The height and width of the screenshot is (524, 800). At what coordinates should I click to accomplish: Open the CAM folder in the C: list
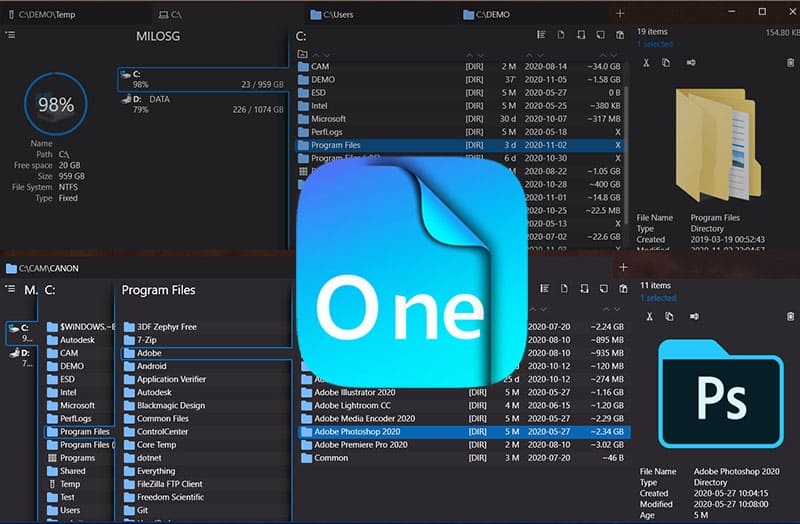459,66
